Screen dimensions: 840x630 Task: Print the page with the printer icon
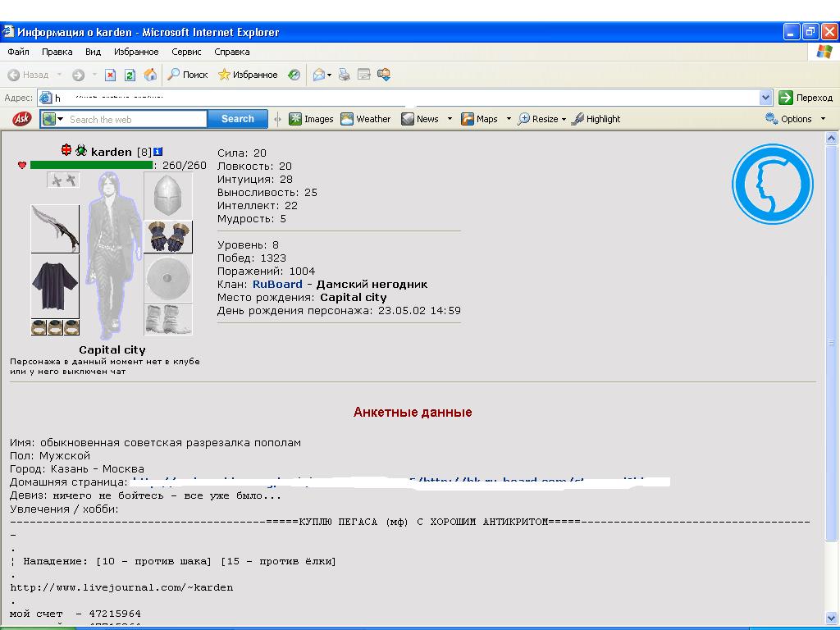pyautogui.click(x=344, y=75)
